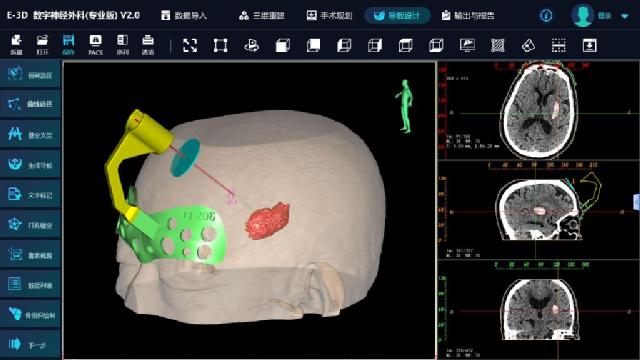Click the 曲线选区 curve selection tool
640x360 pixels.
tap(31, 104)
